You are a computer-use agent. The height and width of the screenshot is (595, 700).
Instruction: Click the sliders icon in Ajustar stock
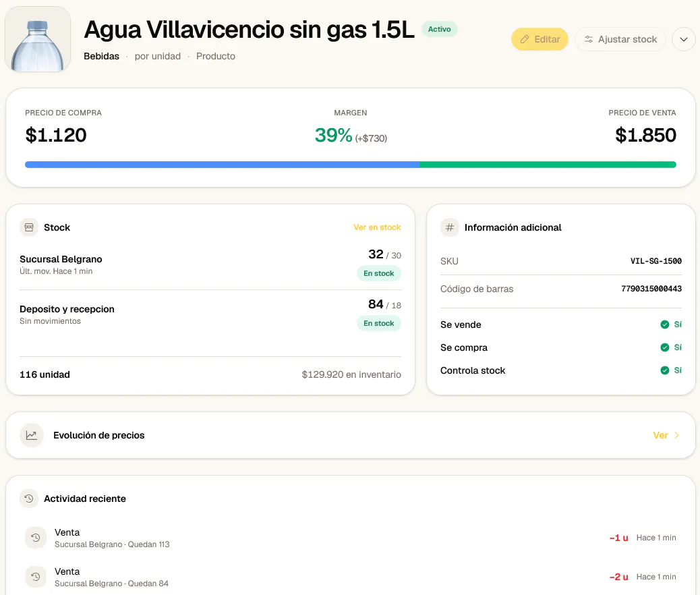pos(589,39)
